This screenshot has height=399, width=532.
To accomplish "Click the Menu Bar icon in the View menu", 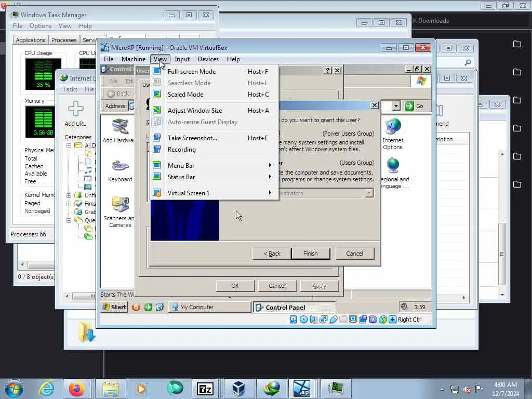I will [x=157, y=165].
